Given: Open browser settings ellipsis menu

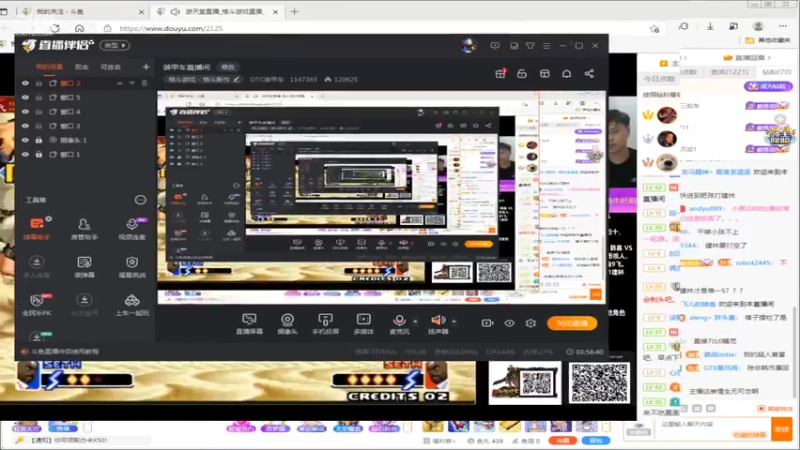Looking at the screenshot, I should pyautogui.click(x=783, y=26).
